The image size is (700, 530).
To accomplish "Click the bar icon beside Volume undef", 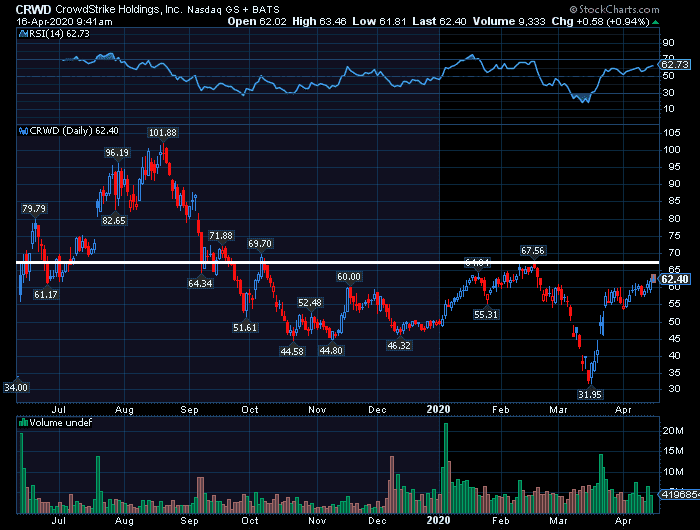I will [x=24, y=422].
